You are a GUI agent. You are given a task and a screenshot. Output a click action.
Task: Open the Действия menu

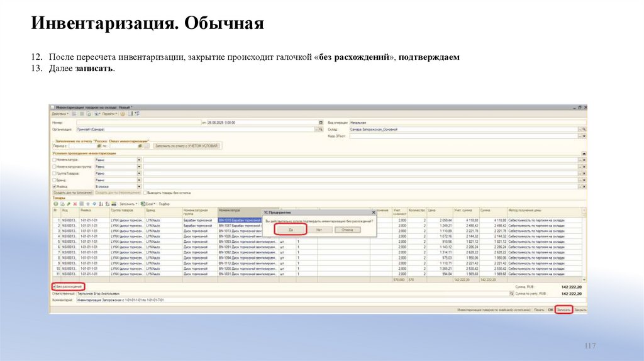coord(60,114)
